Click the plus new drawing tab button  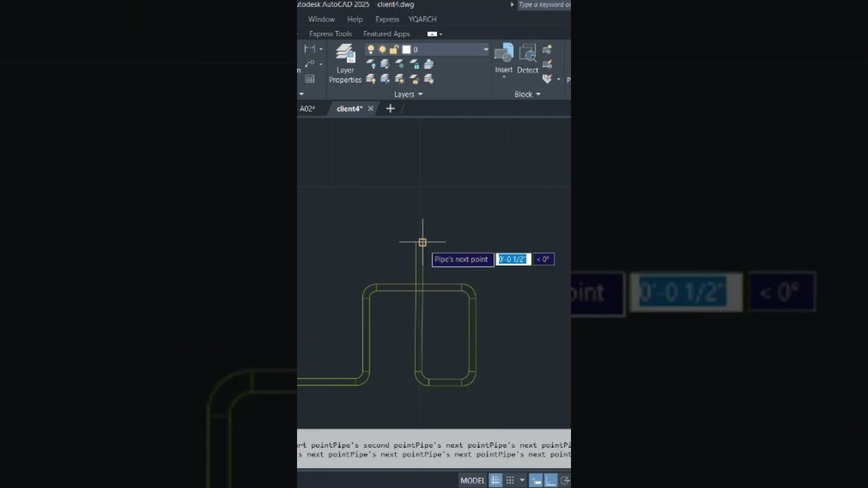(x=390, y=108)
